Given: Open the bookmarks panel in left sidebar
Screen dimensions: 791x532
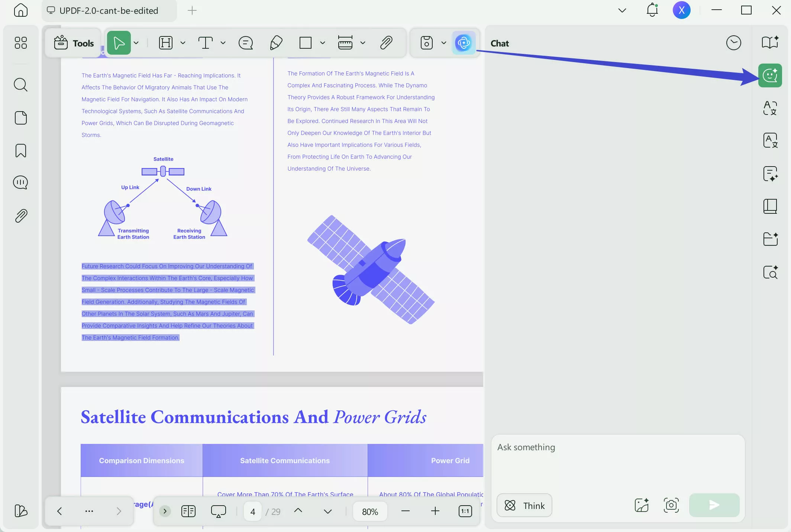Looking at the screenshot, I should pyautogui.click(x=21, y=151).
